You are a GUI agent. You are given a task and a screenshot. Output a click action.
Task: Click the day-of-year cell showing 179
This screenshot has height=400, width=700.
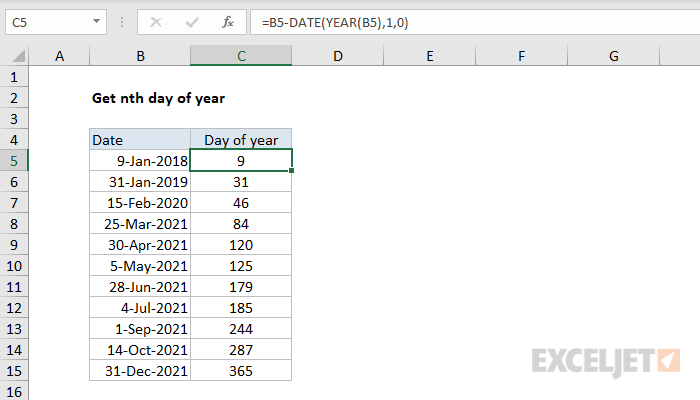coord(241,287)
